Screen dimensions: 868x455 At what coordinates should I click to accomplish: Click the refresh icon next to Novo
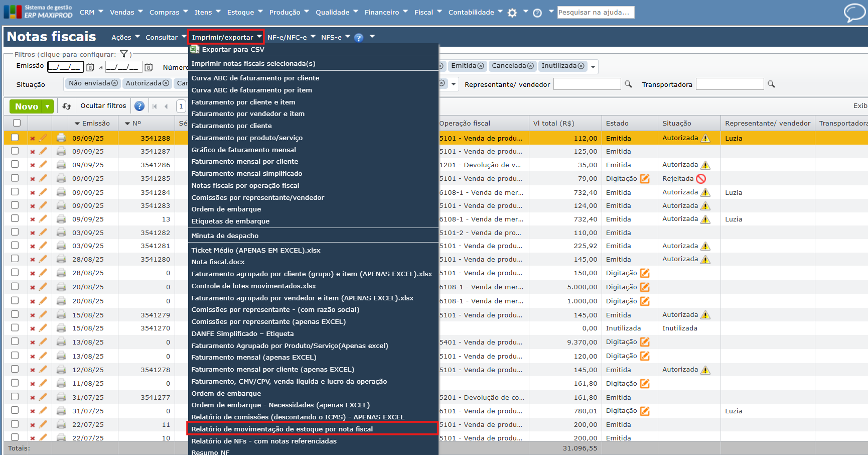pyautogui.click(x=67, y=106)
